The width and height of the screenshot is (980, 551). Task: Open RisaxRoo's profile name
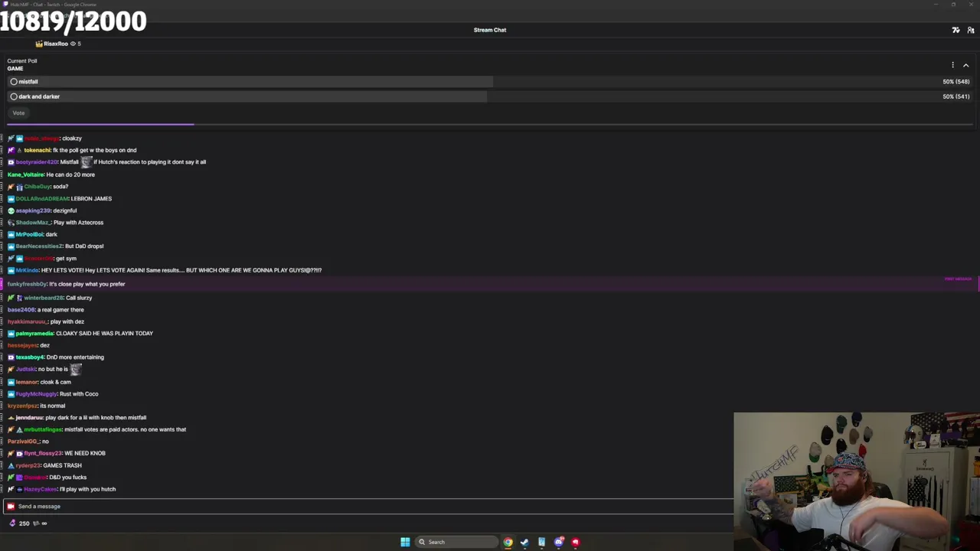[x=56, y=44]
